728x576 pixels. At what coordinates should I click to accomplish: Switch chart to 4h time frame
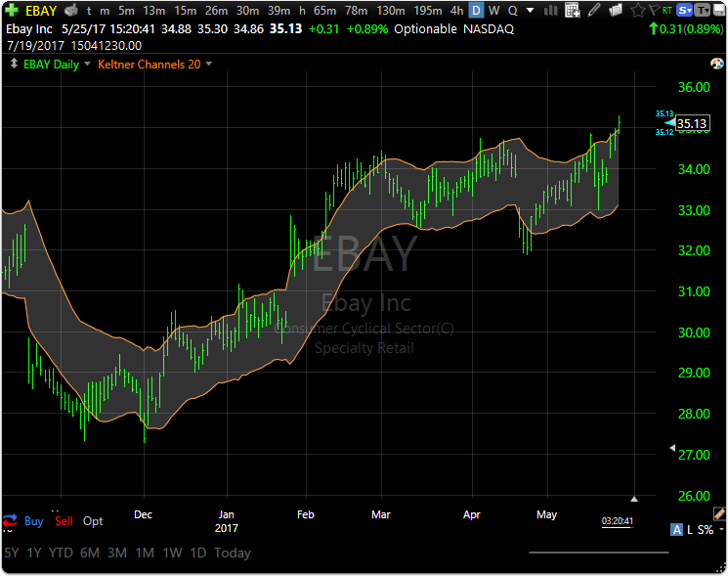click(x=457, y=11)
